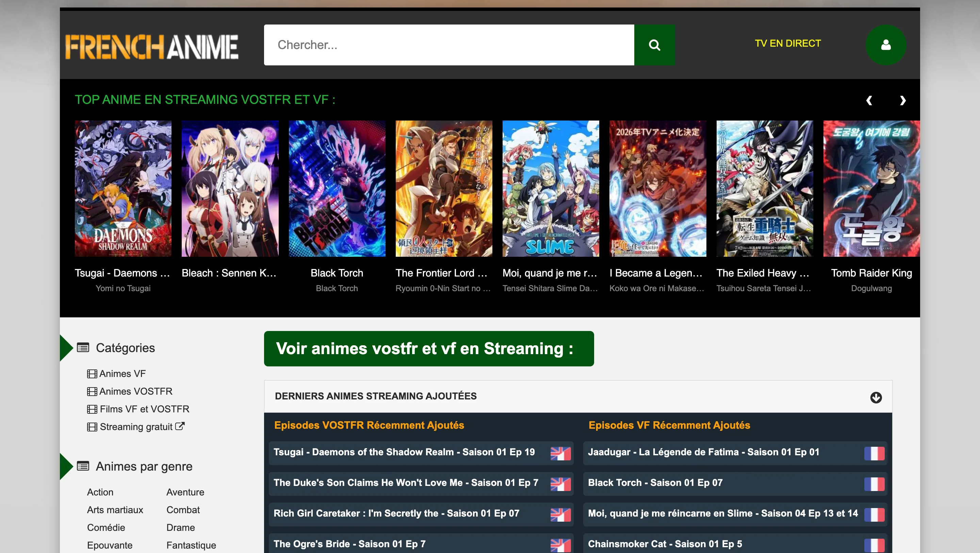Screen dimensions: 980x553
Task: Click the Animes par genre list icon
Action: (83, 466)
